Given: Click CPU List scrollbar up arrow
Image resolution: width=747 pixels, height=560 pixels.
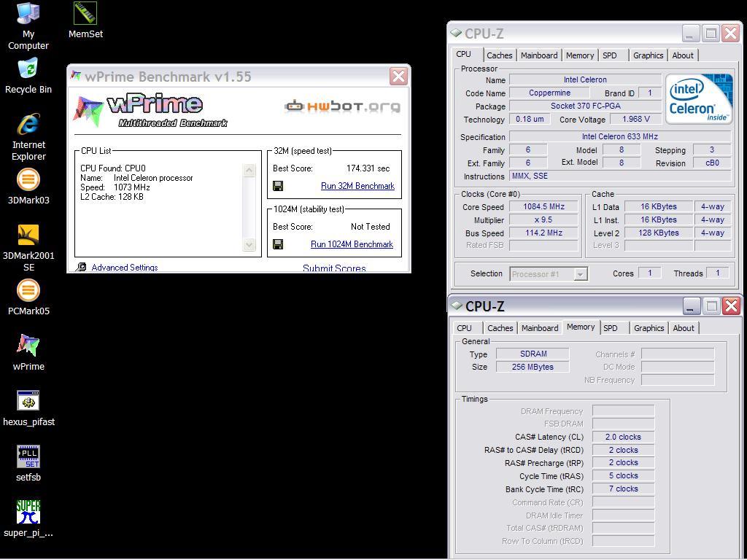Looking at the screenshot, I should pyautogui.click(x=249, y=171).
